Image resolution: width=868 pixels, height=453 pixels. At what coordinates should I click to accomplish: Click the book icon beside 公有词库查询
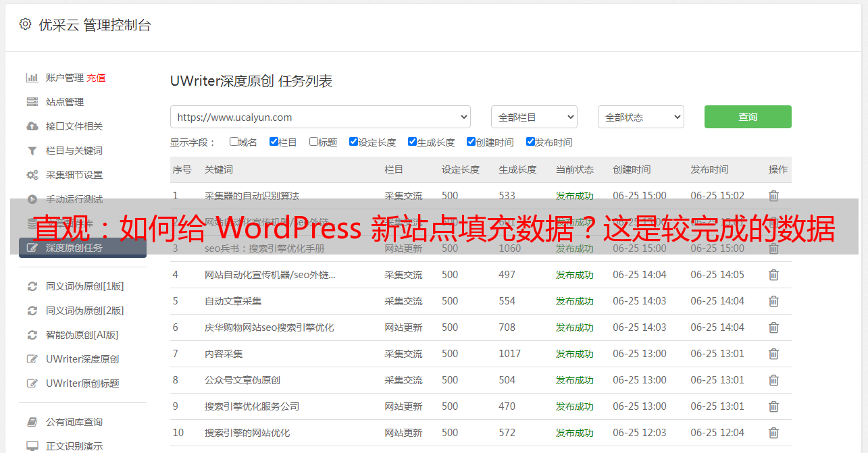coord(32,422)
